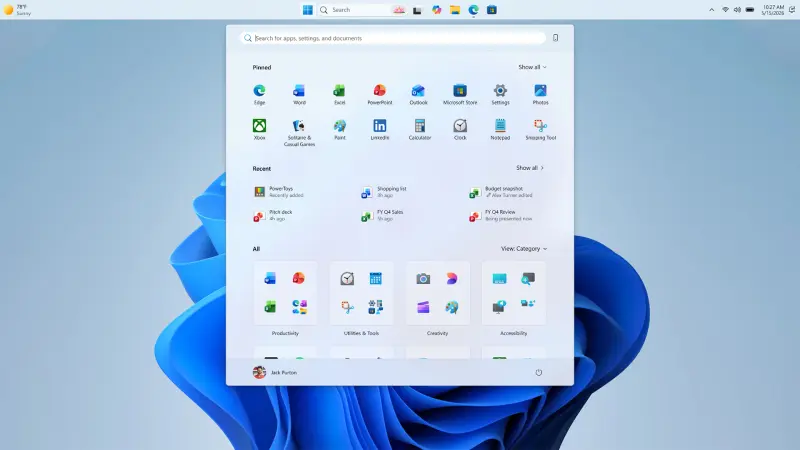Open Clock pinned app
Image resolution: width=800 pixels, height=450 pixels.
coord(460,129)
